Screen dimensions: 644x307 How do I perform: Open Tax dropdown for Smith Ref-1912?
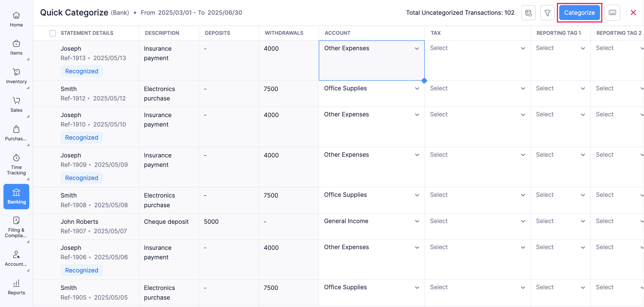477,89
